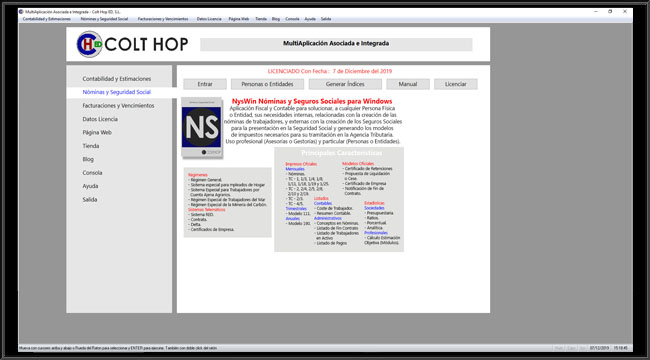Open the Contabilidad y Estimaciones menu
Viewport: 650px width, 360px height.
[x=47, y=19]
